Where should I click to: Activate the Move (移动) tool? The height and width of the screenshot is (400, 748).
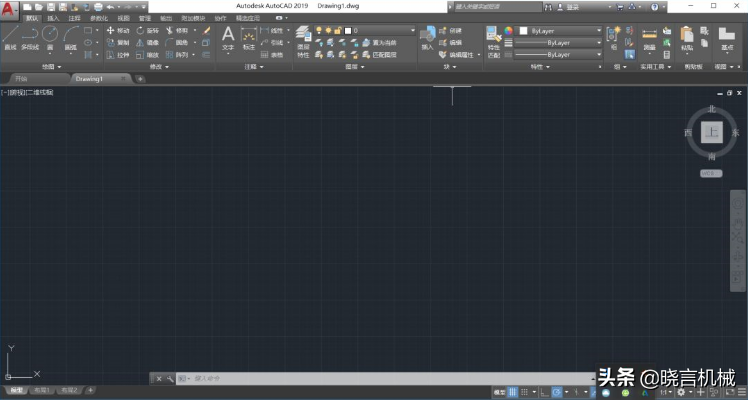tap(118, 30)
